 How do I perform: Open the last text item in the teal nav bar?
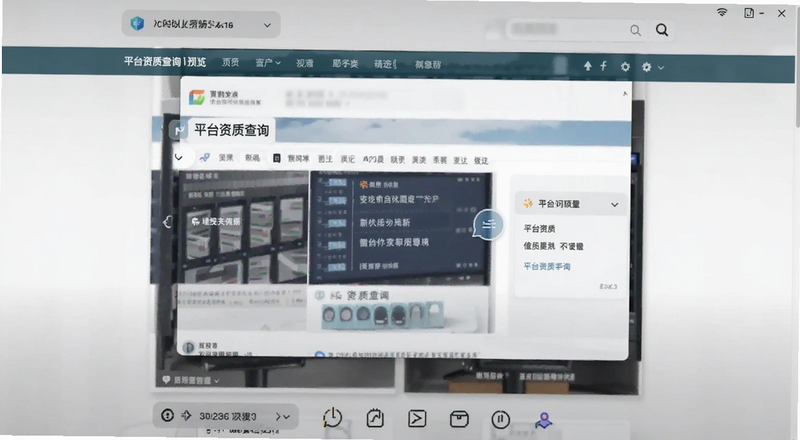[x=428, y=64]
